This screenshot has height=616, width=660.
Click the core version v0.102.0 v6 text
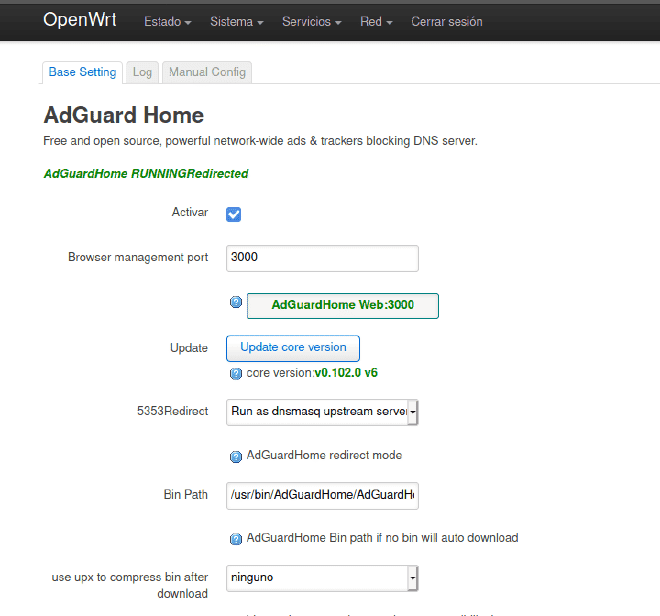[312, 373]
